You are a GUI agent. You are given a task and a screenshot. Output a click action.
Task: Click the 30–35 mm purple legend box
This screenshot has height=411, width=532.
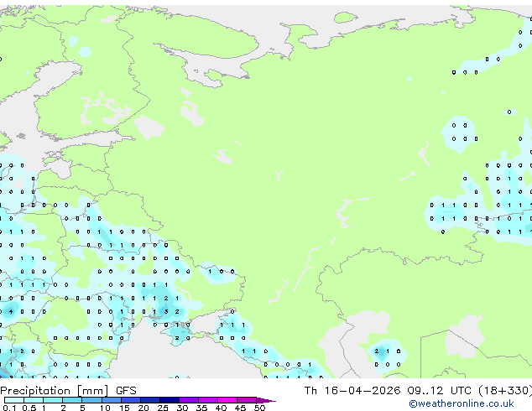(189, 400)
